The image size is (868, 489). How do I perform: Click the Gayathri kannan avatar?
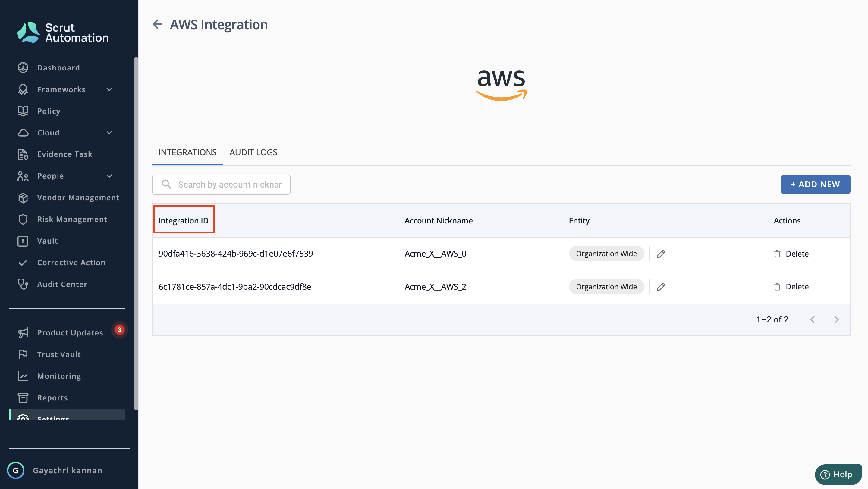click(x=15, y=470)
